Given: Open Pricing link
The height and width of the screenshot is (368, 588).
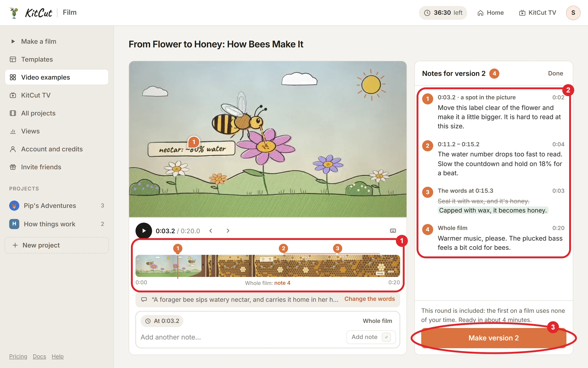Looking at the screenshot, I should pos(18,356).
